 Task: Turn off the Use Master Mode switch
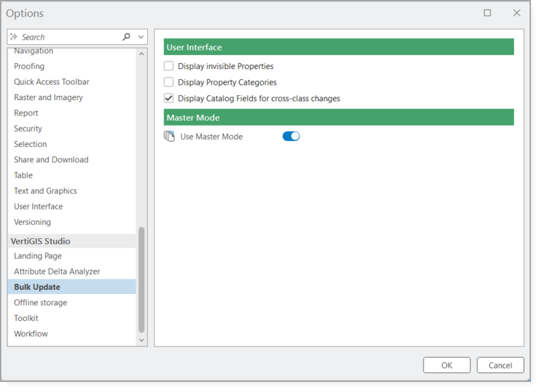[x=291, y=137]
